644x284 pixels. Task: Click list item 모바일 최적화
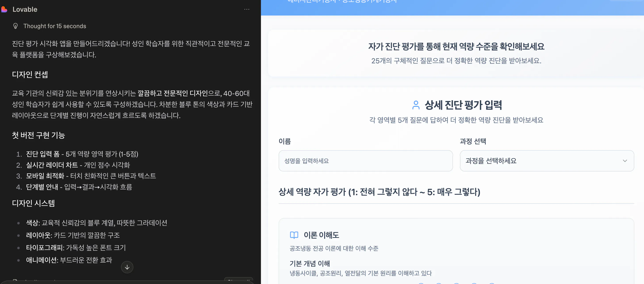(91, 176)
